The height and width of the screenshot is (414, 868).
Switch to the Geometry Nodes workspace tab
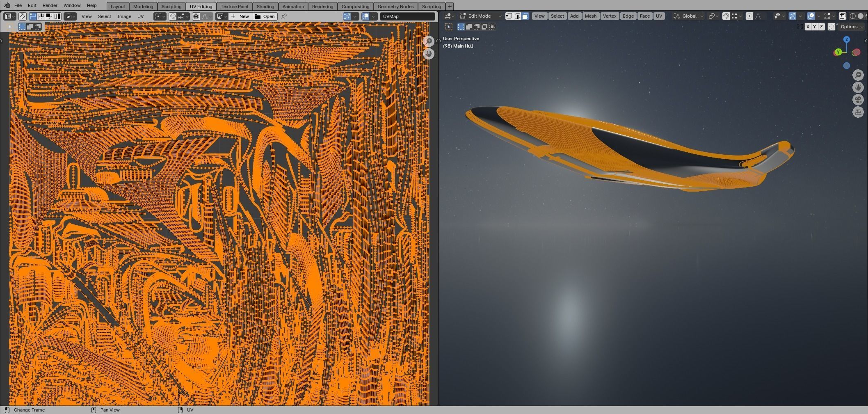coord(395,7)
